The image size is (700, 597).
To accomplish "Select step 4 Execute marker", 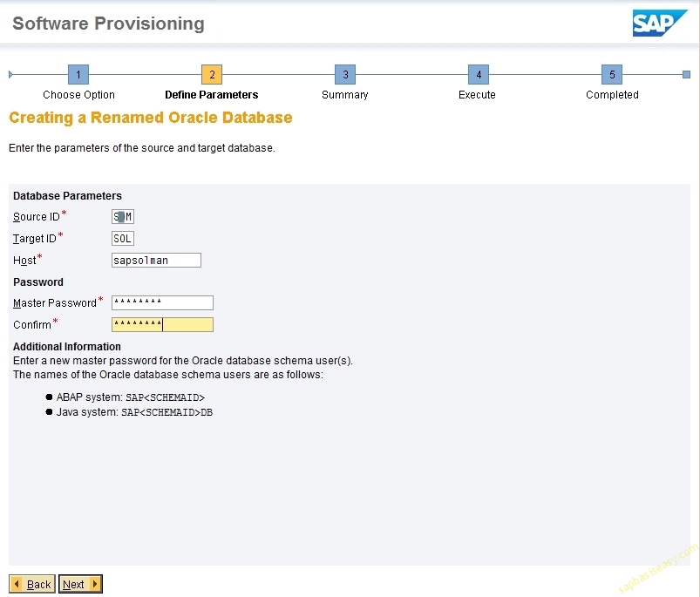I will coord(478,74).
